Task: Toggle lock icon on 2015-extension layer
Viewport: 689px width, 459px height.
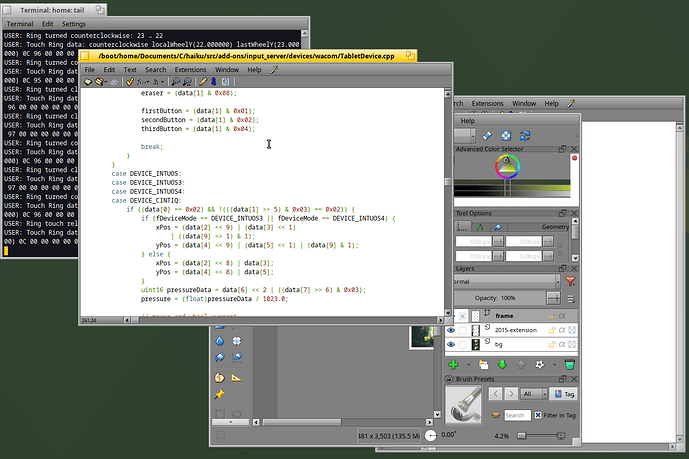Action: 552,330
